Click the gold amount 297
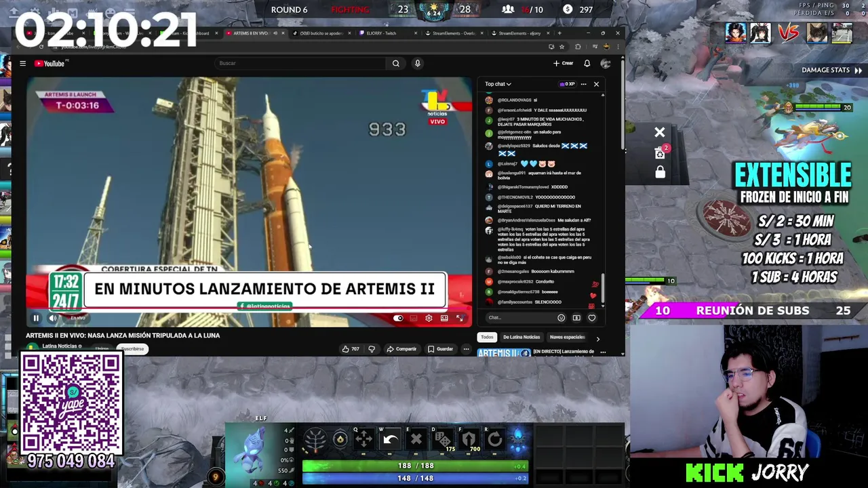 point(586,9)
